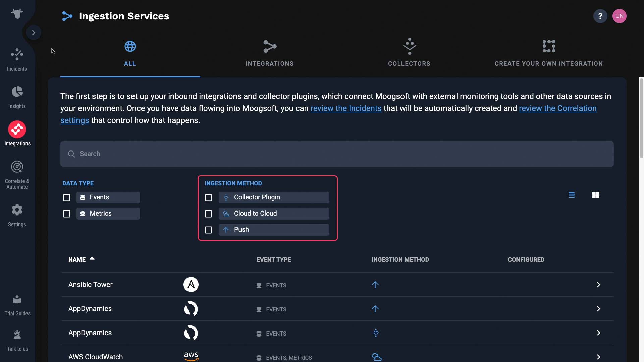Click the Ansible Tower logo
This screenshot has height=362, width=644.
[x=191, y=285]
